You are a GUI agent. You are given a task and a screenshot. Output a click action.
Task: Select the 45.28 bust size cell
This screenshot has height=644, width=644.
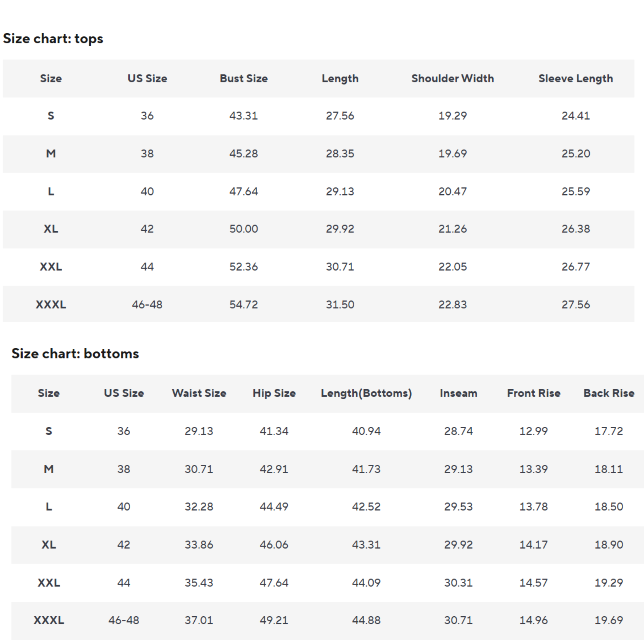tap(244, 154)
